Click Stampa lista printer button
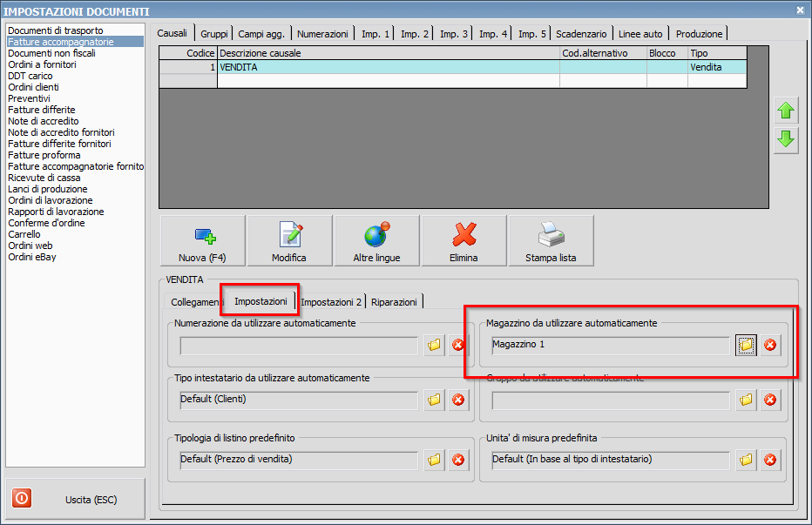Screen dimensions: 812x525 (x=551, y=241)
